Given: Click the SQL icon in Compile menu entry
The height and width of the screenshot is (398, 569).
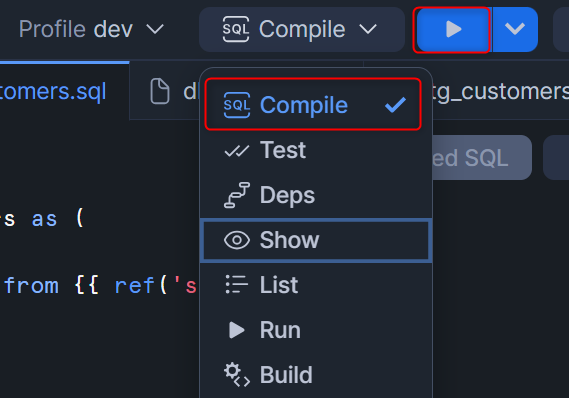Looking at the screenshot, I should (237, 105).
